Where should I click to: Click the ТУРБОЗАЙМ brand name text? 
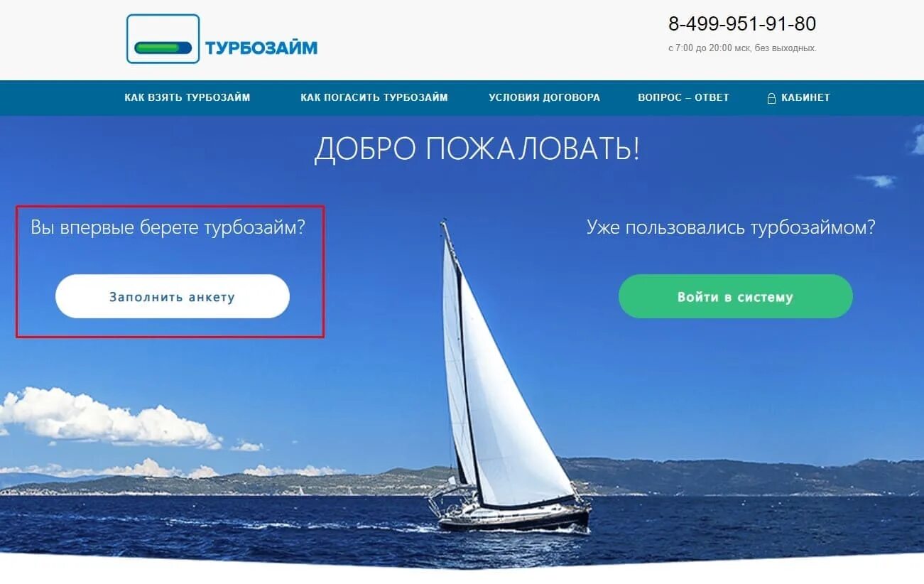261,48
